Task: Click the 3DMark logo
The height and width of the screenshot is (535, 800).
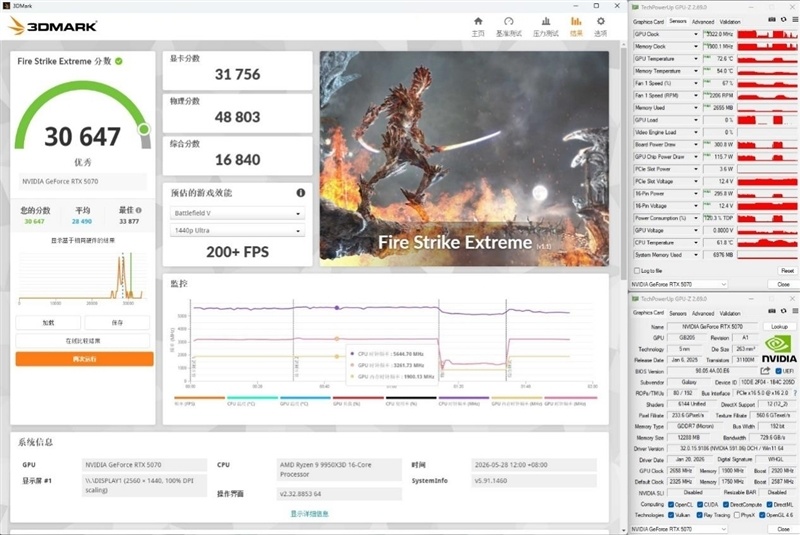Action: click(53, 26)
